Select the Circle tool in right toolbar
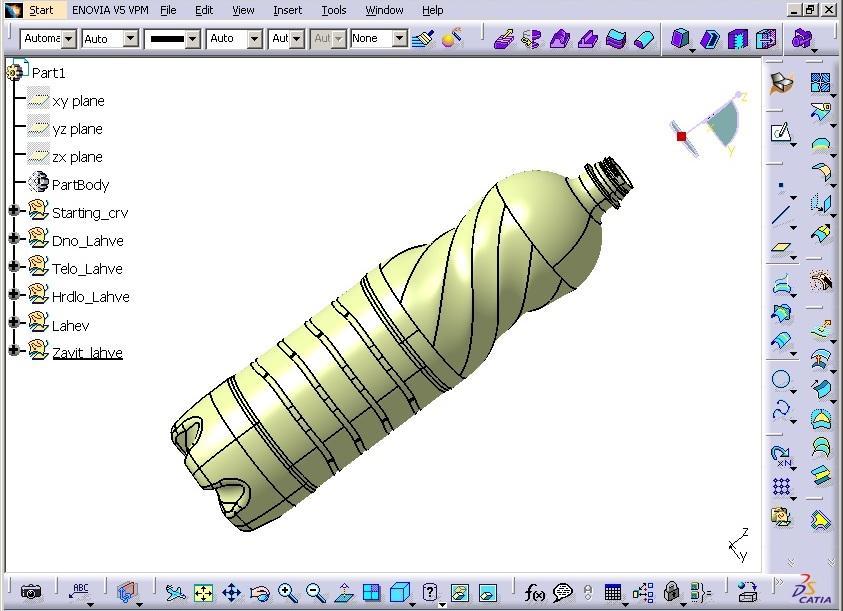This screenshot has width=843, height=611. pos(781,380)
